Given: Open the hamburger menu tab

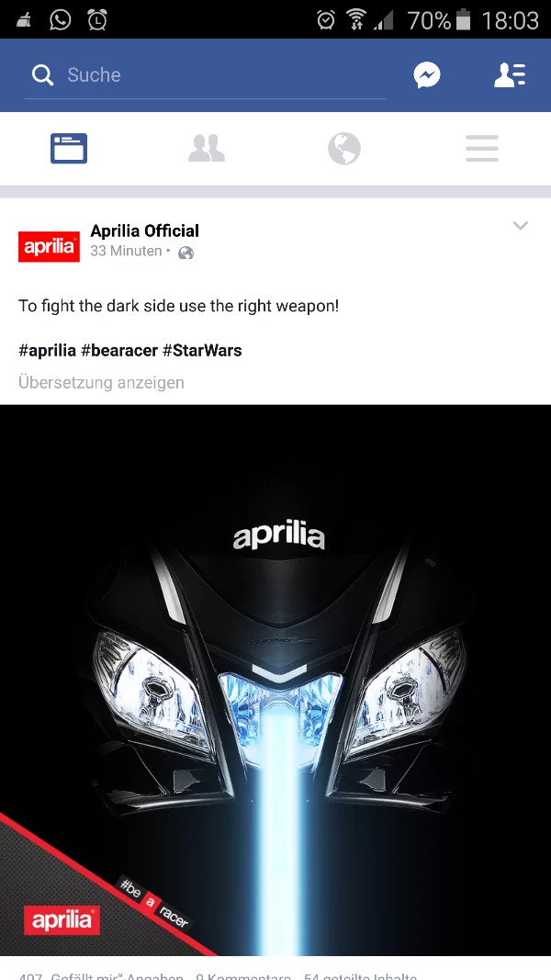Looking at the screenshot, I should click(x=481, y=149).
